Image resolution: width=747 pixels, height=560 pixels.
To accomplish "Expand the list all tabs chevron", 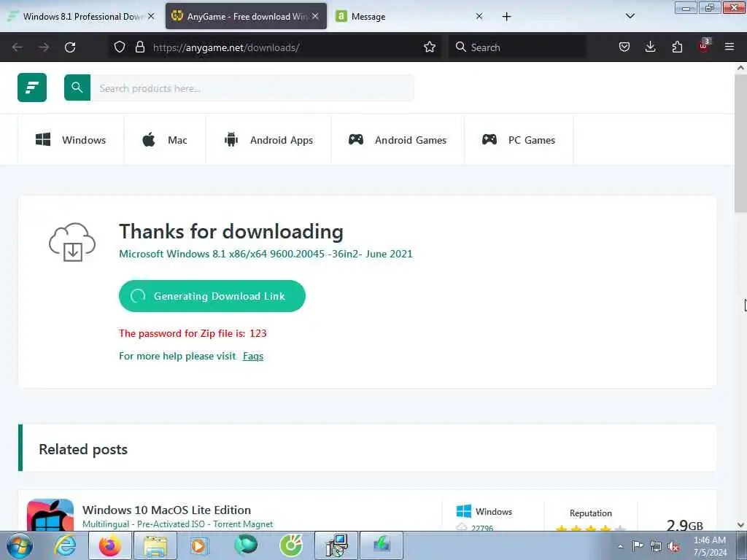I will (x=630, y=16).
